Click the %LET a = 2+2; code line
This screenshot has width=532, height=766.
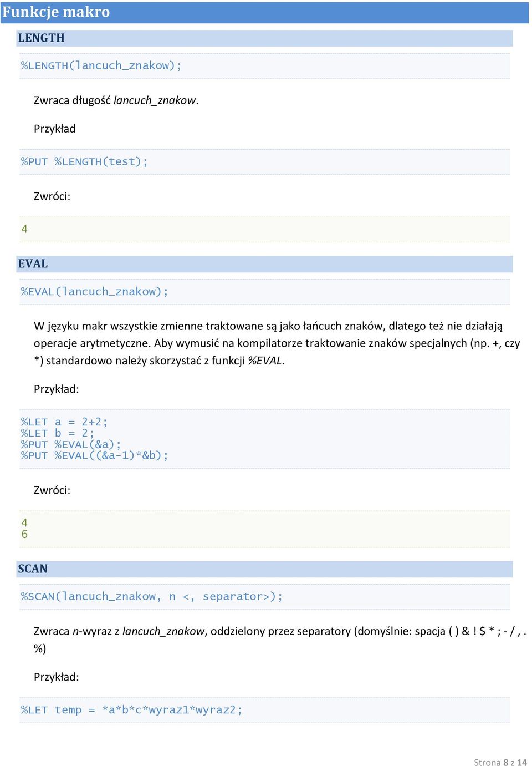tap(64, 422)
